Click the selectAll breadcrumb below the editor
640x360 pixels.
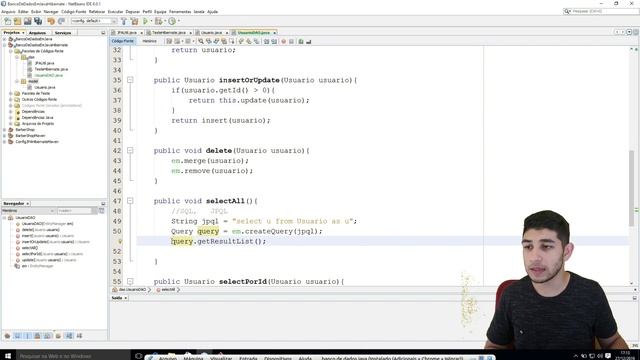point(168,290)
